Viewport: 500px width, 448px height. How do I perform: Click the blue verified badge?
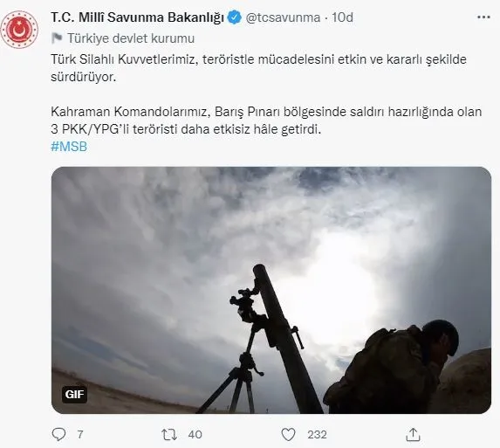pos(235,17)
